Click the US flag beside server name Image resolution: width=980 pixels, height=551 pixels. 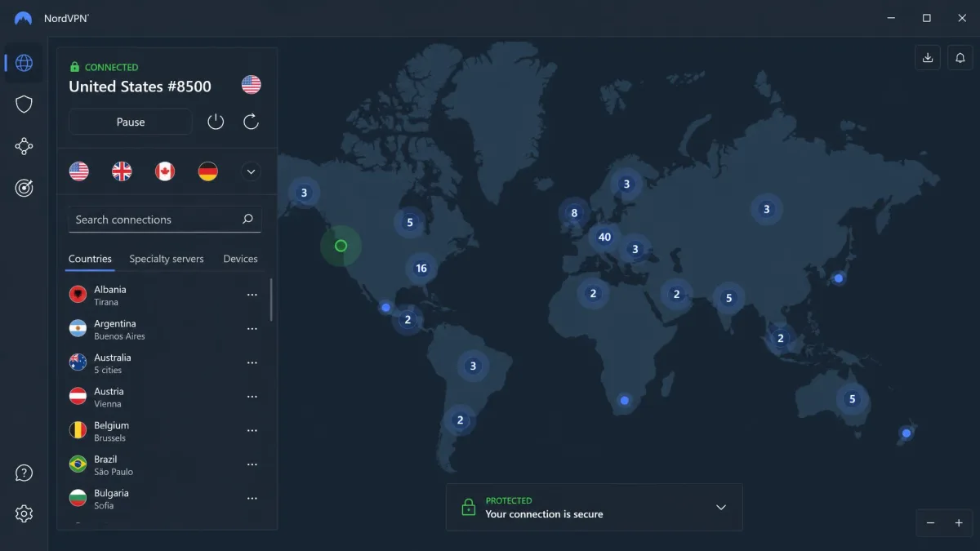pyautogui.click(x=252, y=84)
